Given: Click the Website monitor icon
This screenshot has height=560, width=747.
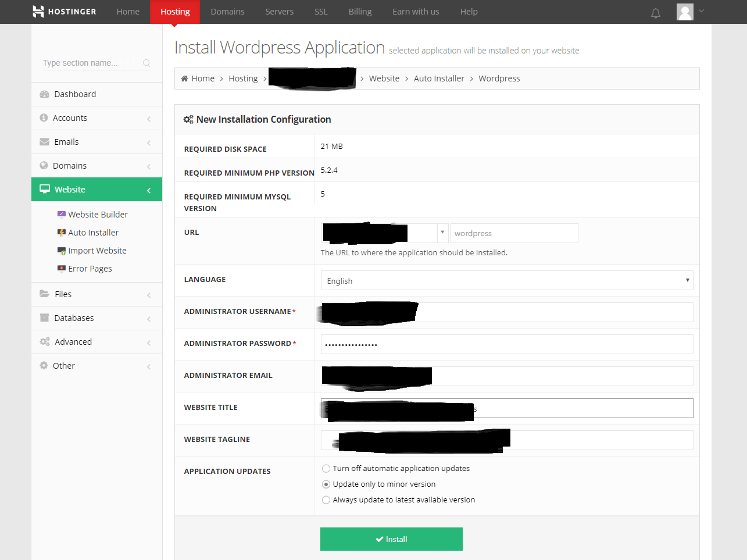Looking at the screenshot, I should coord(45,189).
